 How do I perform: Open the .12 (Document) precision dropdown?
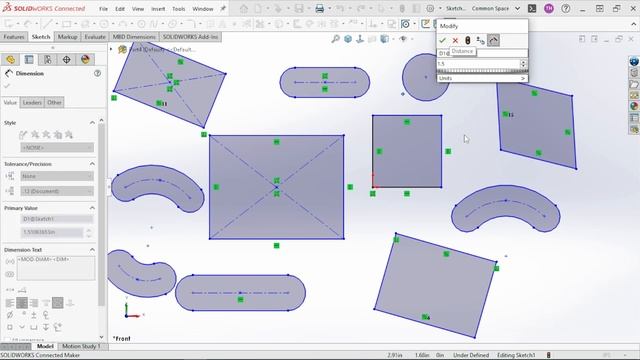[57, 191]
